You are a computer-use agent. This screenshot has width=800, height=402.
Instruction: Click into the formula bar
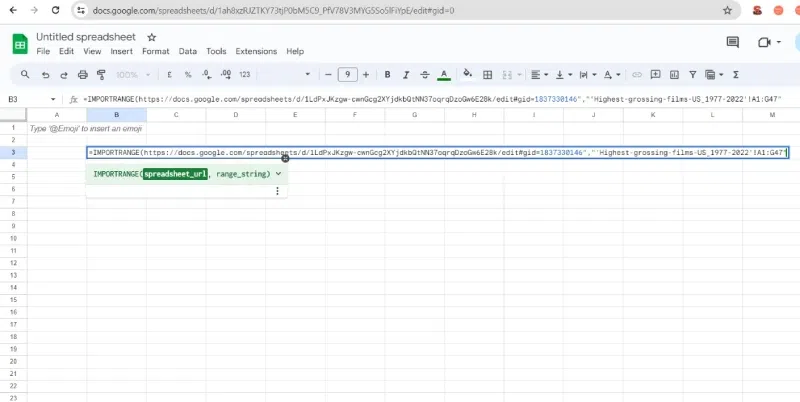click(x=439, y=99)
